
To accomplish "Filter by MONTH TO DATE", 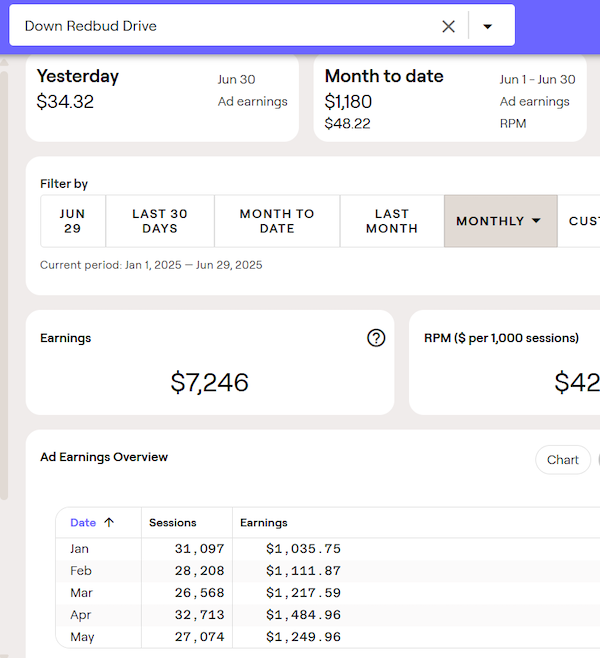I will click(x=277, y=221).
